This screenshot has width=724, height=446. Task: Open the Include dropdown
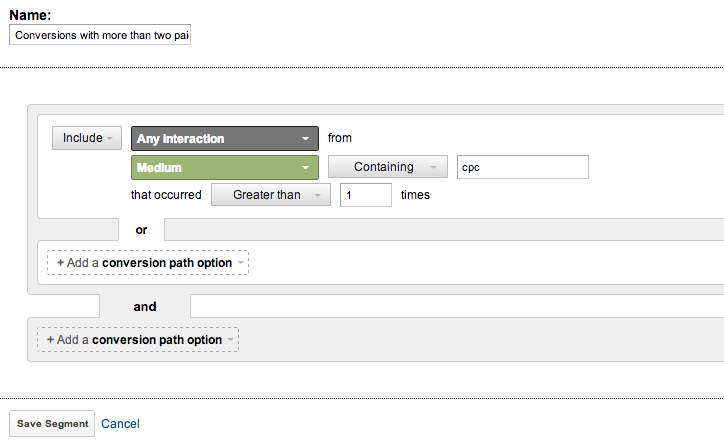pyautogui.click(x=87, y=138)
